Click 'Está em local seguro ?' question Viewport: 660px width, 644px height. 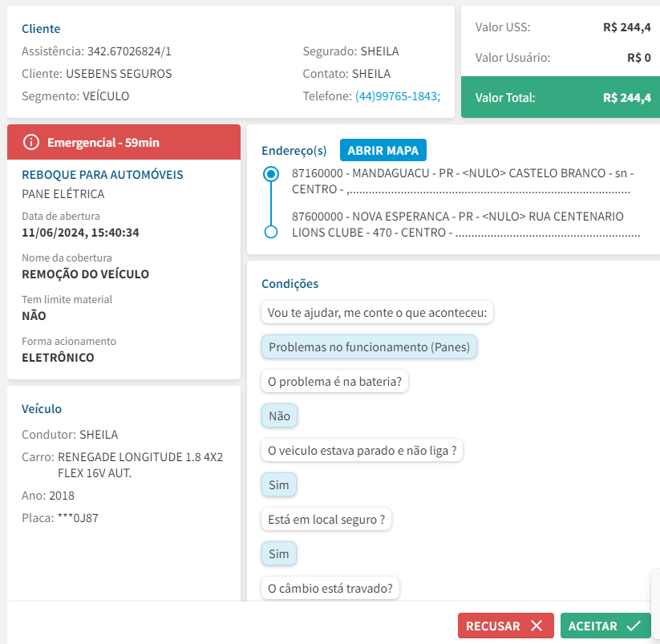(326, 520)
